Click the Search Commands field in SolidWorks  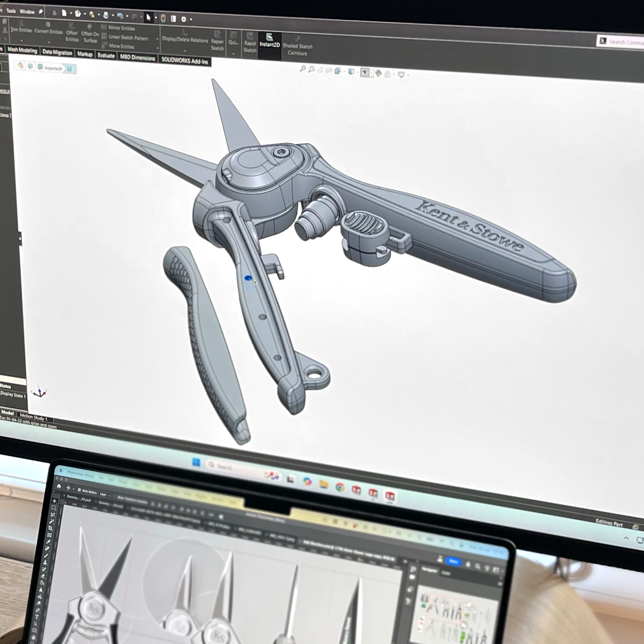pos(621,42)
